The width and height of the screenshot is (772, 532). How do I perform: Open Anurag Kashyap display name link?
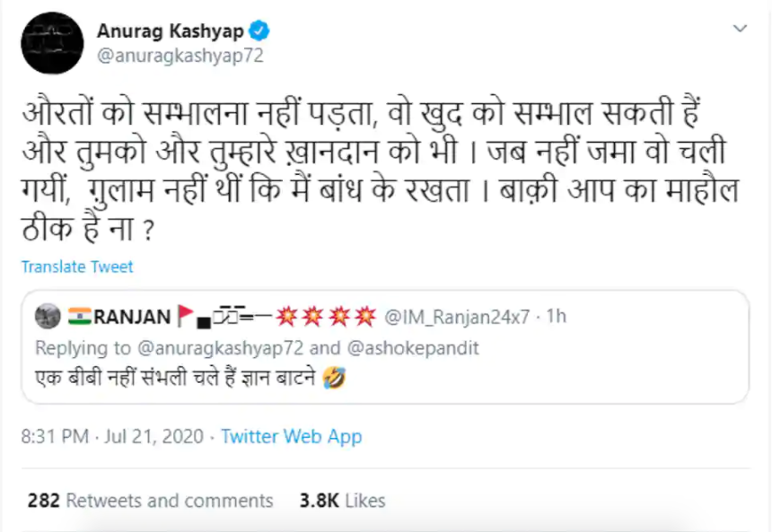point(171,31)
